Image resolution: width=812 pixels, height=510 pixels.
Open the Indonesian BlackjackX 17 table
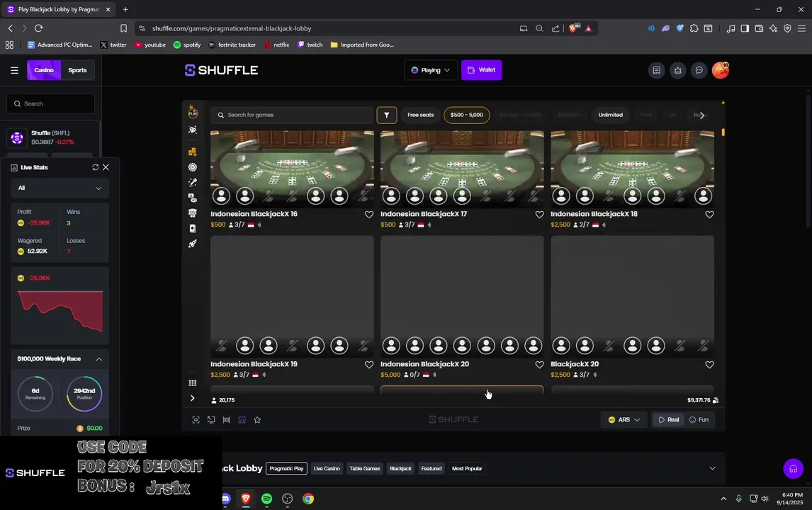point(462,169)
